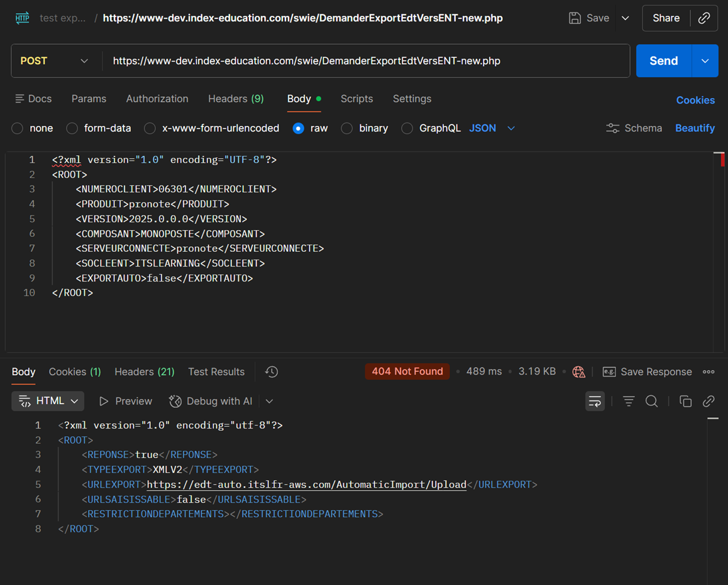Open the JSON body format dropdown
Viewport: 728px width, 585px height.
tap(492, 128)
